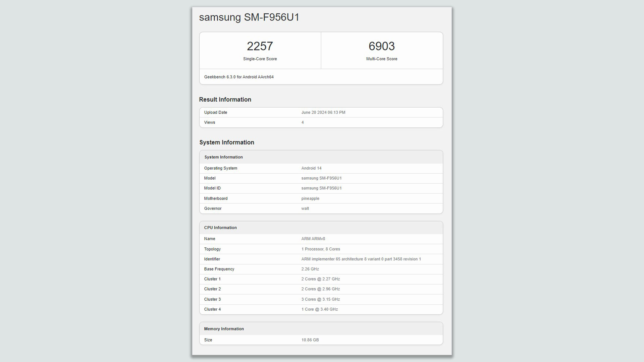Click the Single-Core Score label

(x=260, y=59)
